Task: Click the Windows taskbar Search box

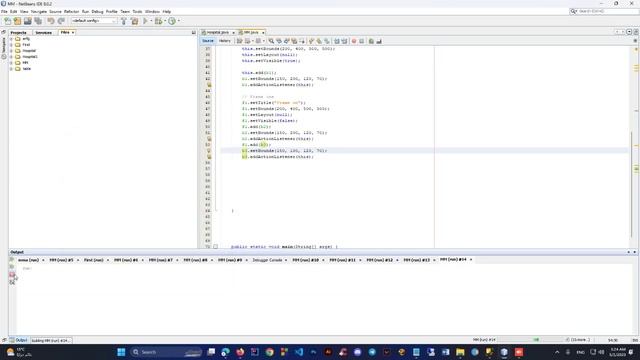Action: 167,352
